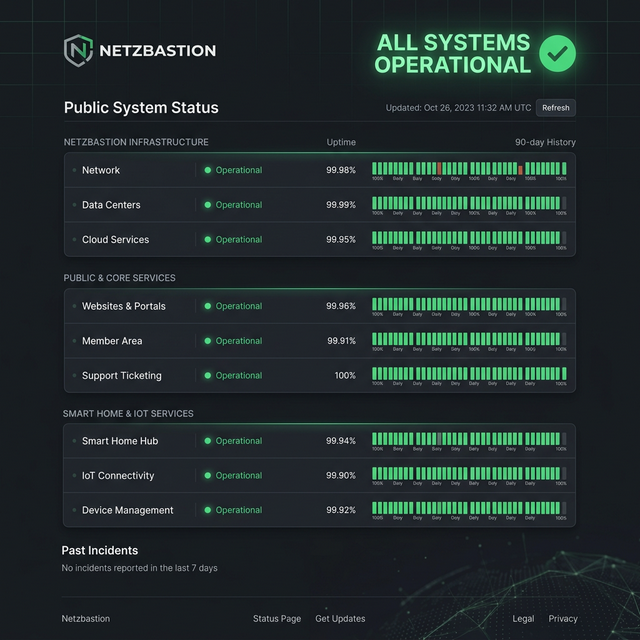Open the Privacy footer link
Image resolution: width=640 pixels, height=640 pixels.
563,619
